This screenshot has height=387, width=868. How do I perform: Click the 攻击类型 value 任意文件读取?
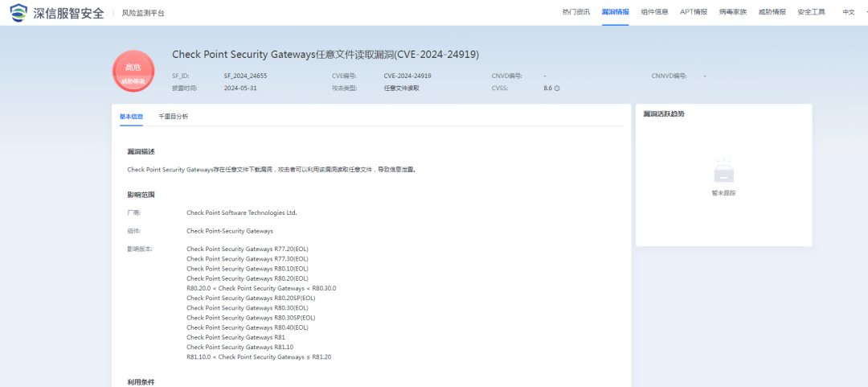point(401,89)
